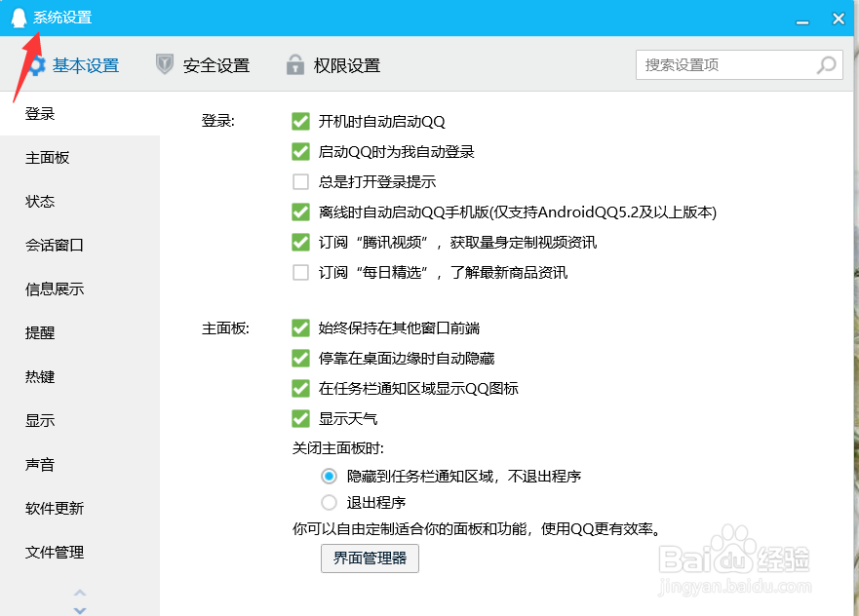Click the QQ penguin icon in title bar
Screen dimensions: 859x616
click(x=19, y=19)
